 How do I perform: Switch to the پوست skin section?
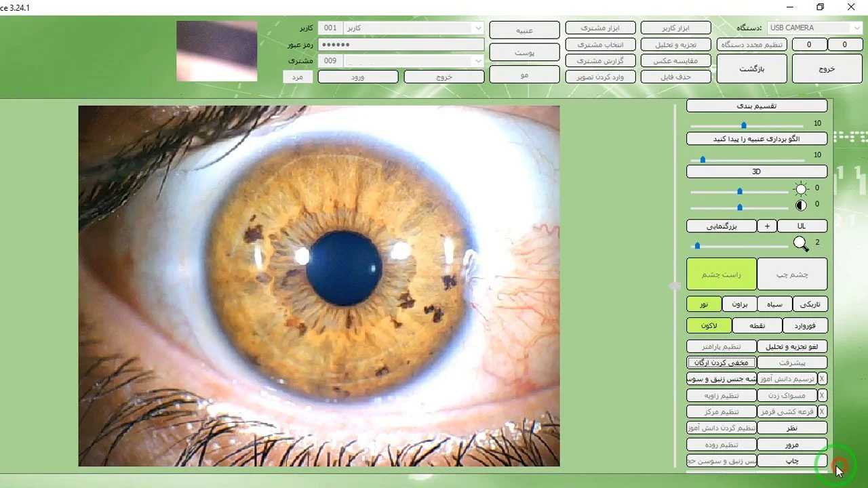[524, 52]
